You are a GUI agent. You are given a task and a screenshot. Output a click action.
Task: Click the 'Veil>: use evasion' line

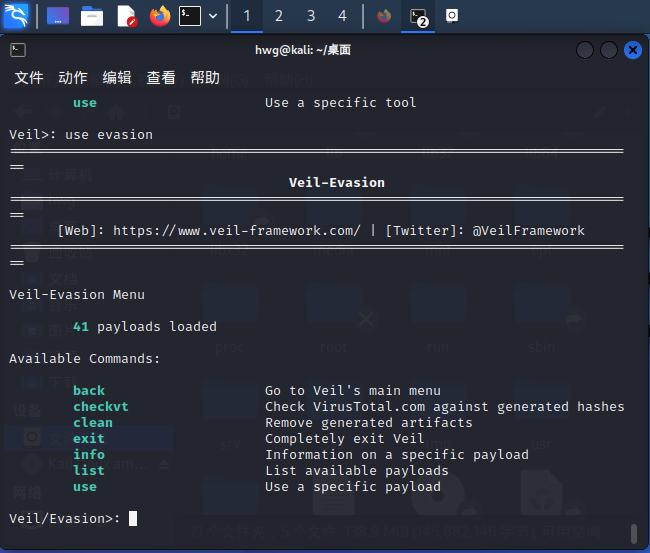click(x=81, y=135)
